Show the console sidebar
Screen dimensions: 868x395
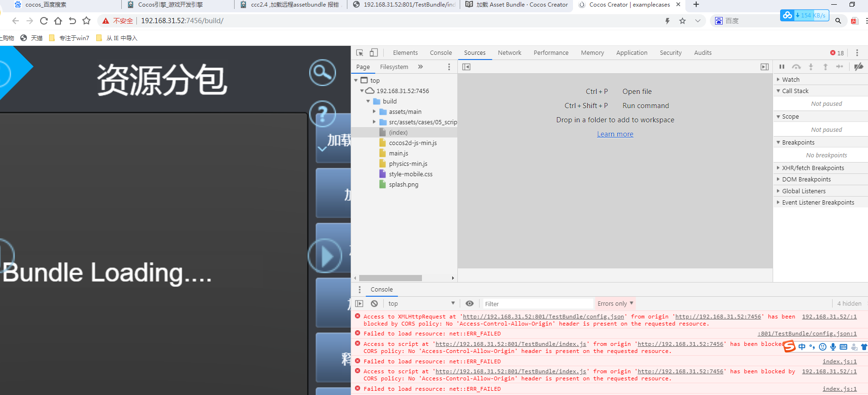359,304
